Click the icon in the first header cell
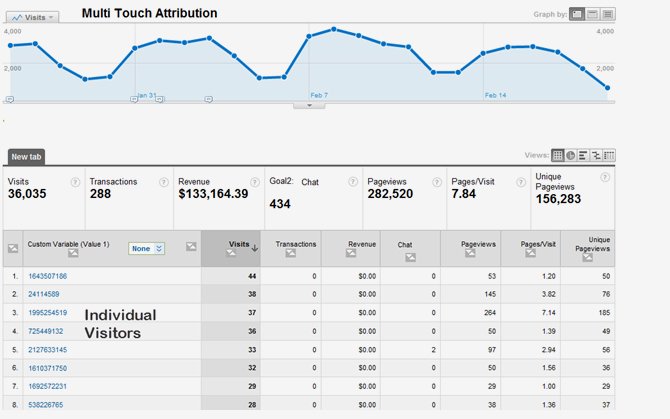The image size is (670, 419). [13, 248]
